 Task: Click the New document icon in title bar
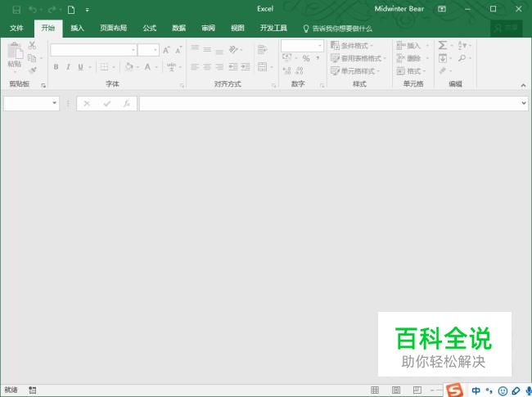click(71, 10)
